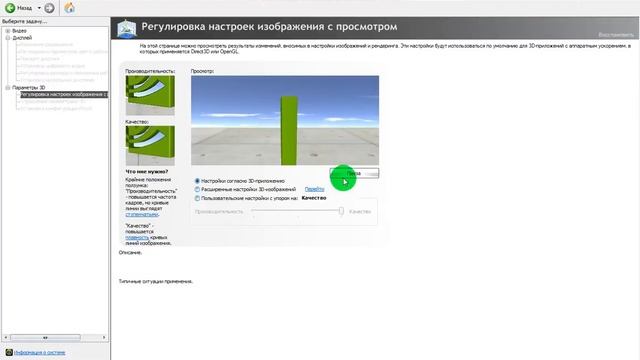Screen dimensions: 640x360
Task: Click the horizontal scrollbar thumb in the task pane
Action: 45,338
